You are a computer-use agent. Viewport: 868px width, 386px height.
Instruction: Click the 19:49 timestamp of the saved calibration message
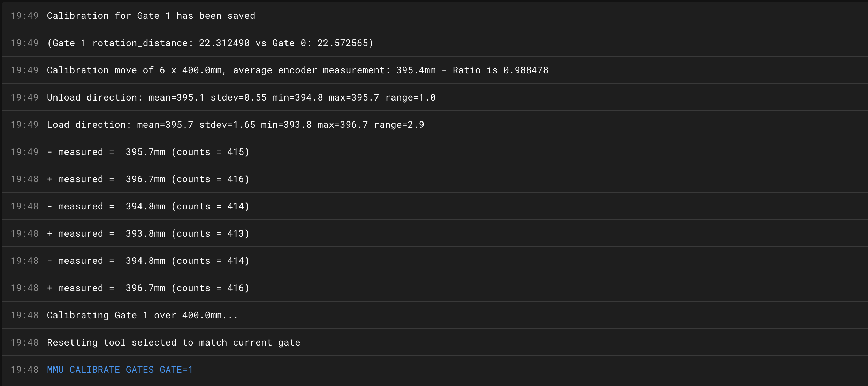pyautogui.click(x=24, y=16)
